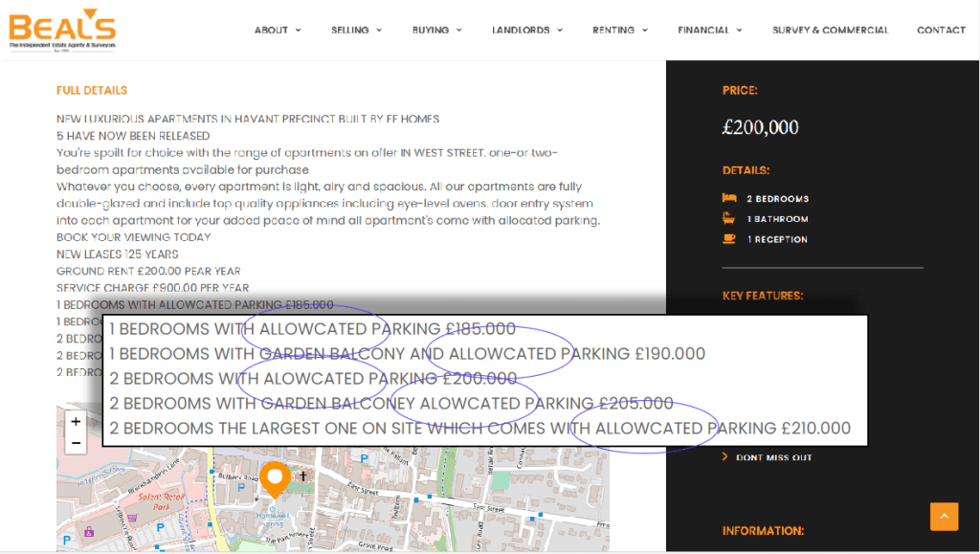Zoom out of the map with minus button
Image resolution: width=980 pixels, height=554 pixels.
click(76, 443)
